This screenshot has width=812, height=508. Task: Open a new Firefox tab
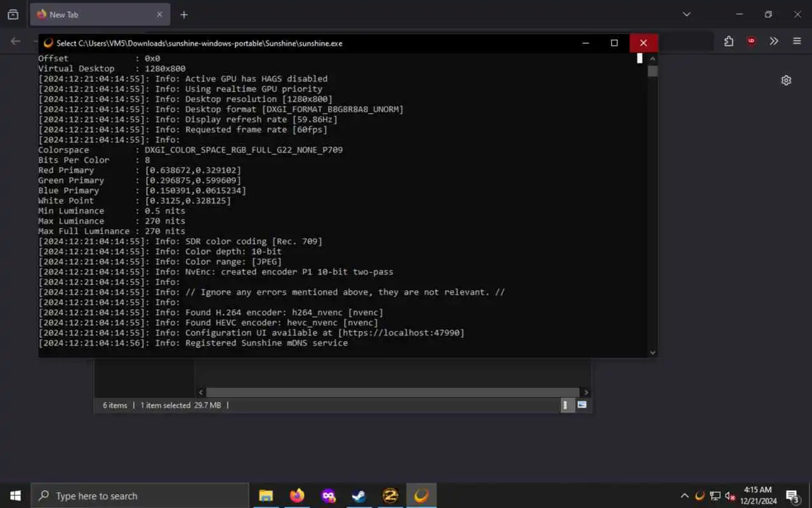coord(184,14)
